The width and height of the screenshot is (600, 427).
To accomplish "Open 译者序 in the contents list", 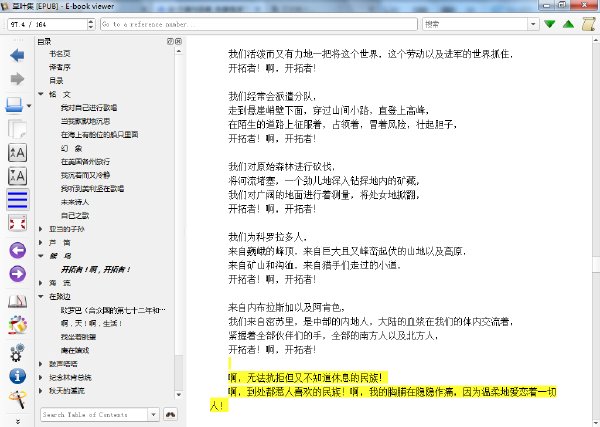I will [x=60, y=67].
